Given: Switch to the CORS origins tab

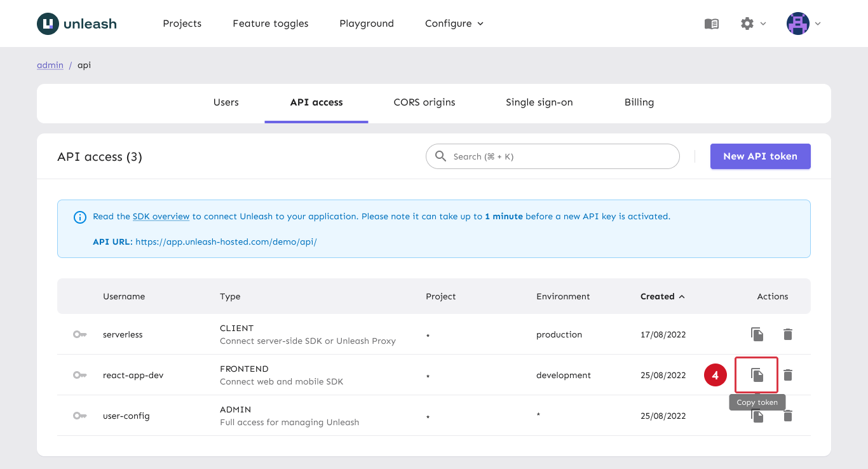Looking at the screenshot, I should 424,102.
